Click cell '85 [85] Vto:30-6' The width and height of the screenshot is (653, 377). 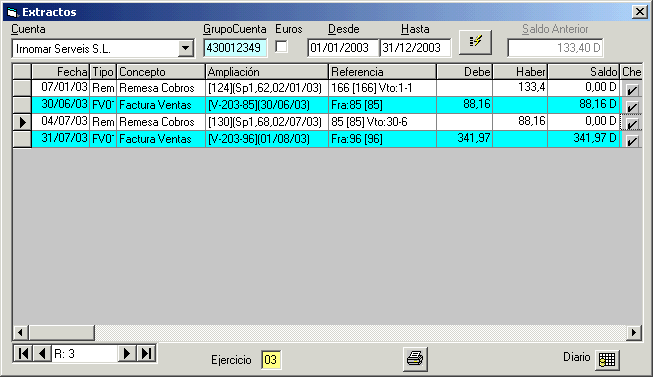pos(382,122)
